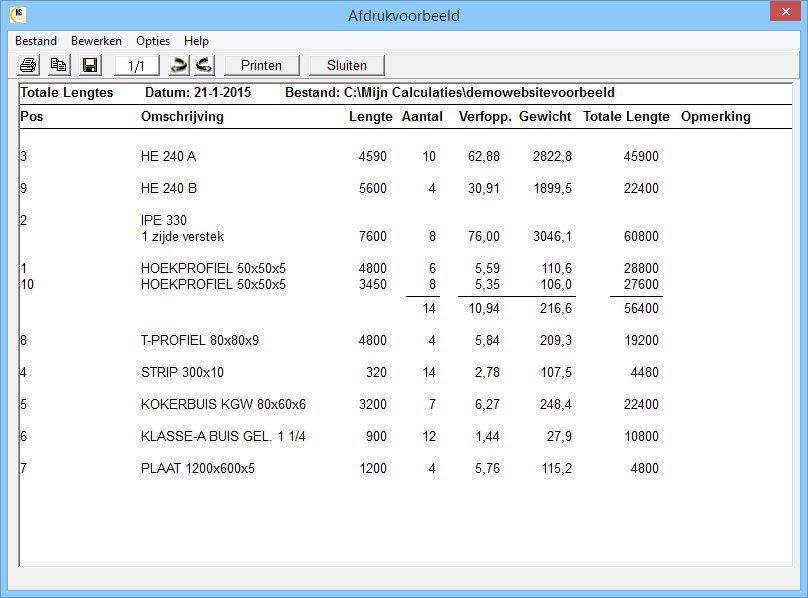
Task: Click the total length value 28800
Action: [x=641, y=268]
